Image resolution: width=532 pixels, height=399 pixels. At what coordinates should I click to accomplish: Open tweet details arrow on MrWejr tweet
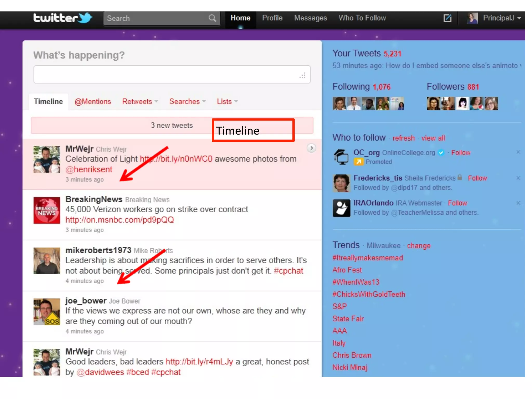pos(311,148)
